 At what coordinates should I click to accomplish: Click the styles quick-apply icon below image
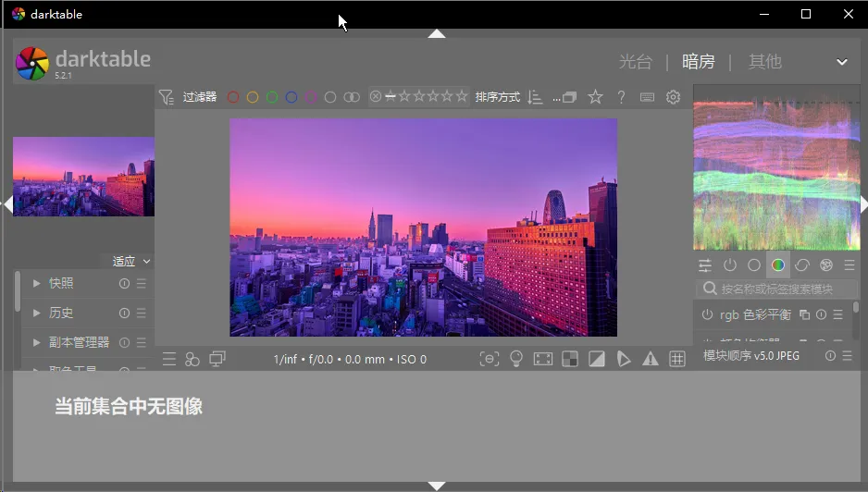192,359
